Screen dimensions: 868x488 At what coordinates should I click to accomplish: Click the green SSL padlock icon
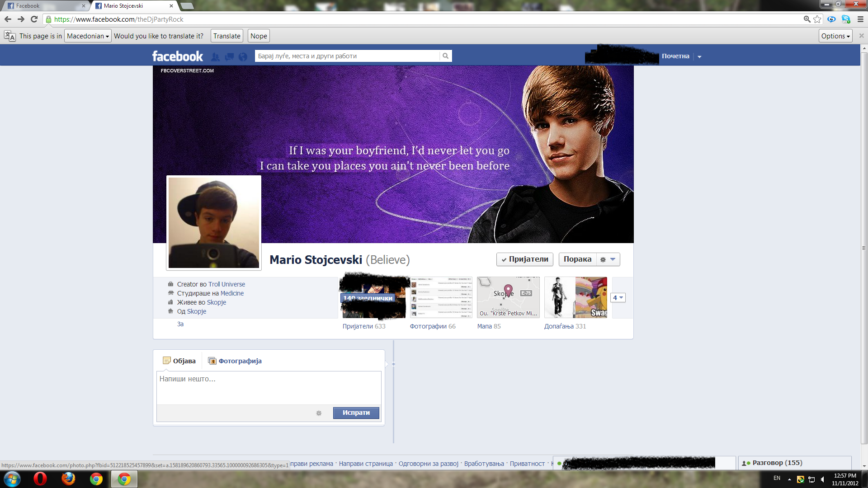pos(48,19)
